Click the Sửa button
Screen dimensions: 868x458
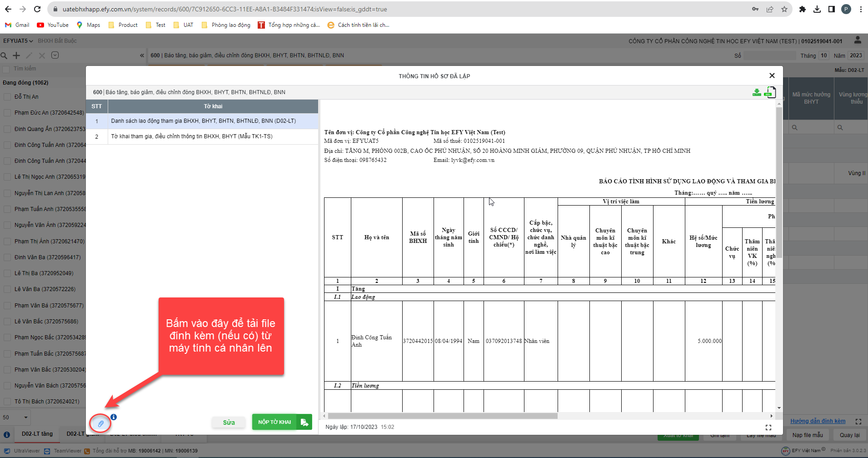click(229, 423)
